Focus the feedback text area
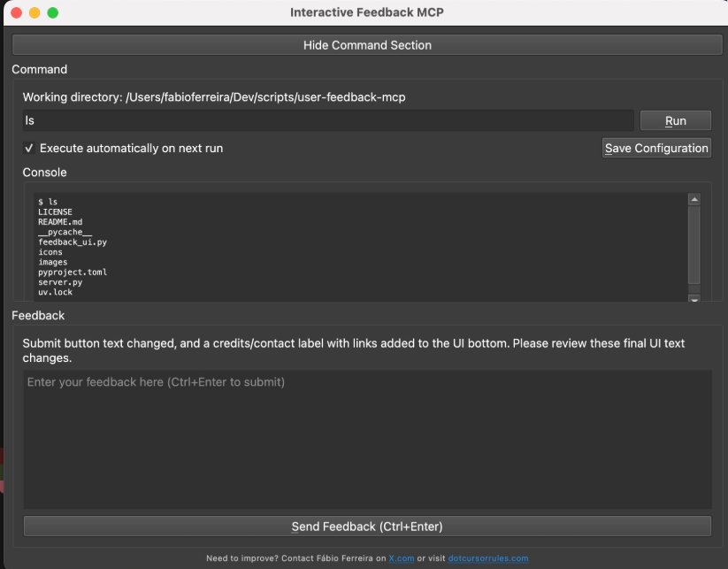 coord(367,439)
